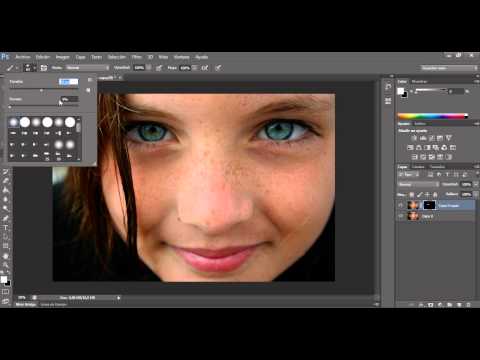480x360 pixels.
Task: Open collapsed History panel icon
Action: (x=388, y=86)
